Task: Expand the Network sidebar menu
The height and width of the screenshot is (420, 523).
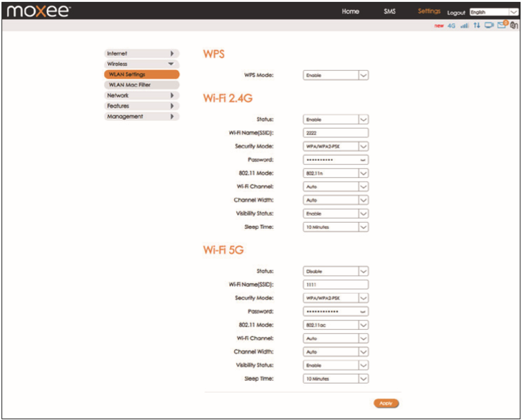Action: point(142,96)
